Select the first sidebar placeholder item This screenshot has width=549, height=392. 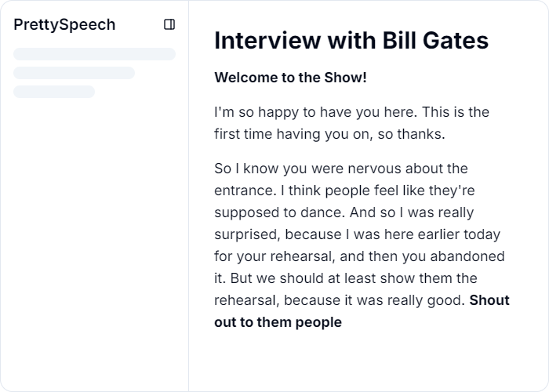tap(94, 54)
